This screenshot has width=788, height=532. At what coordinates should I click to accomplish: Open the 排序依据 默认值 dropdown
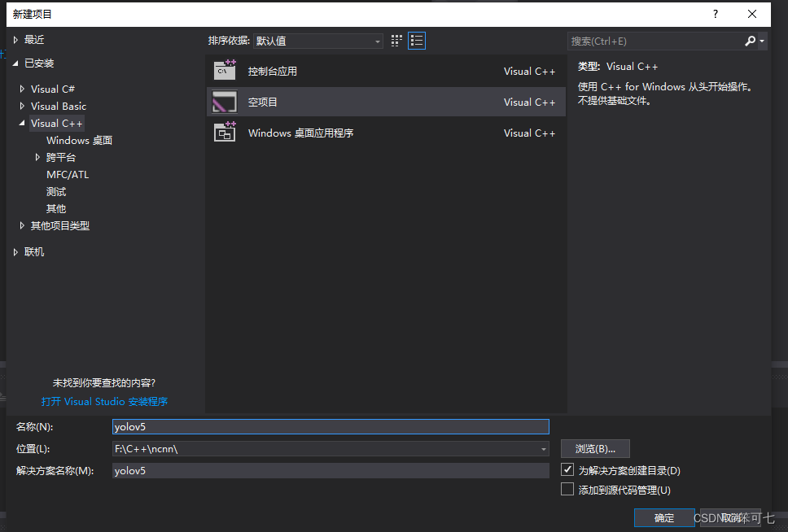point(318,41)
